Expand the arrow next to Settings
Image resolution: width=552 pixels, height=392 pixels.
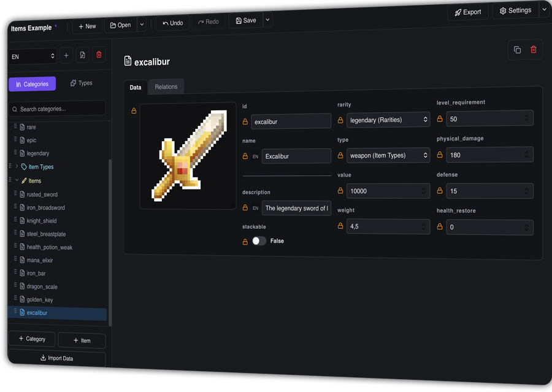coord(544,10)
